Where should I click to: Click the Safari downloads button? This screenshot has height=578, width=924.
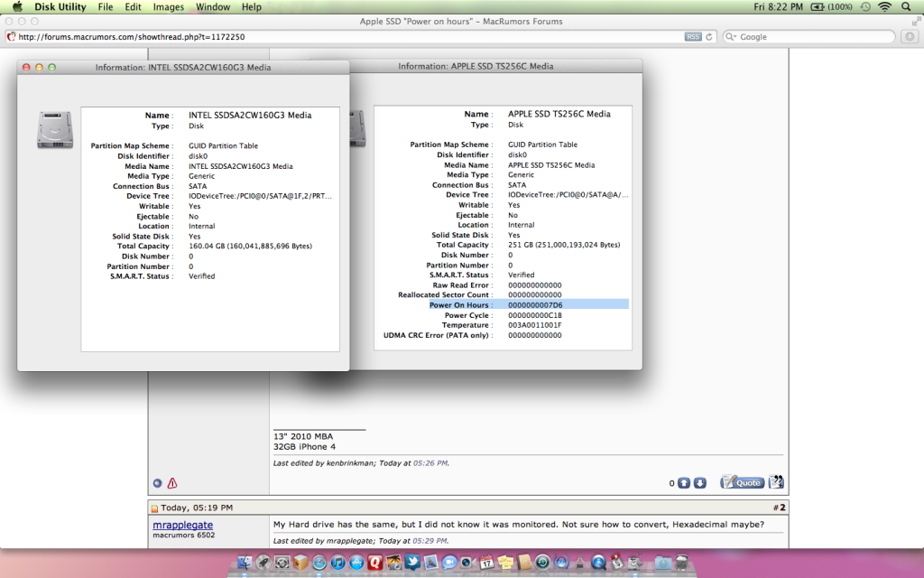click(910, 36)
